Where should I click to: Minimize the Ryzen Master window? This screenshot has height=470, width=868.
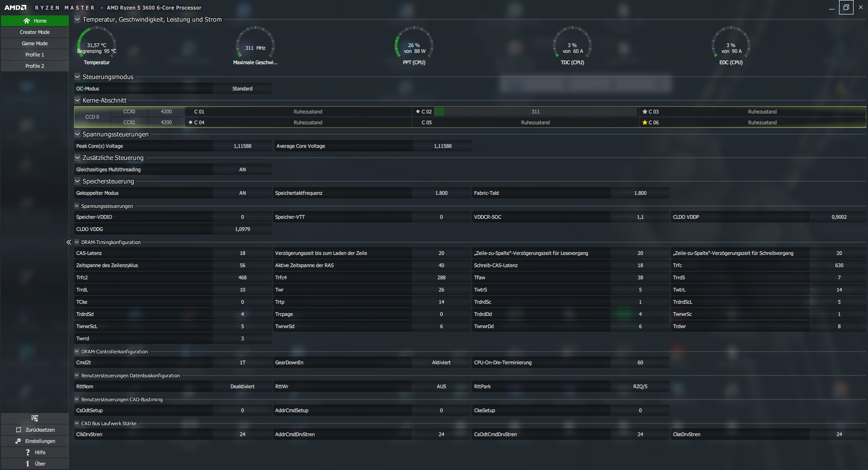(x=831, y=8)
